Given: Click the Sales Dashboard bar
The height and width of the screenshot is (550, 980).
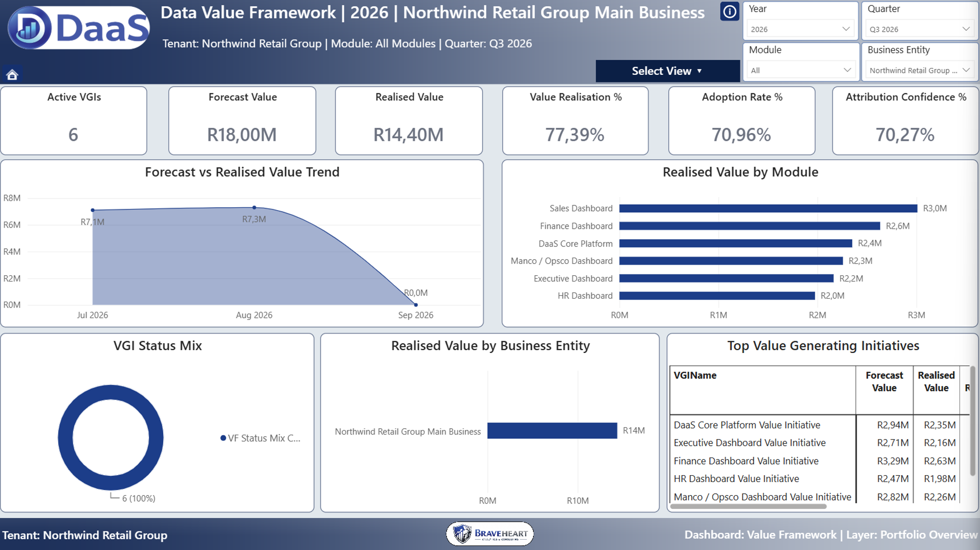Looking at the screenshot, I should (x=768, y=208).
